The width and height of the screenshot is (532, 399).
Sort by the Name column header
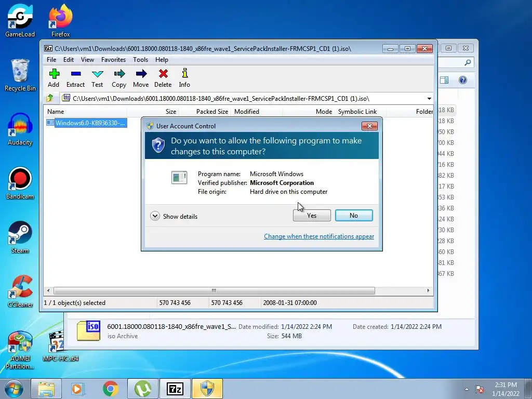point(86,112)
